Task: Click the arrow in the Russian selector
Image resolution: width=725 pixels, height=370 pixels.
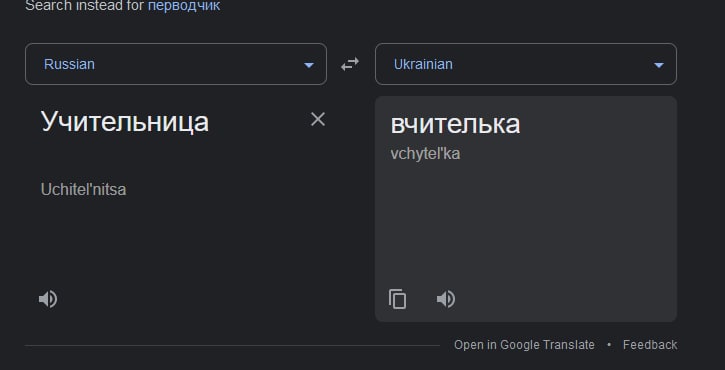Action: 309,65
